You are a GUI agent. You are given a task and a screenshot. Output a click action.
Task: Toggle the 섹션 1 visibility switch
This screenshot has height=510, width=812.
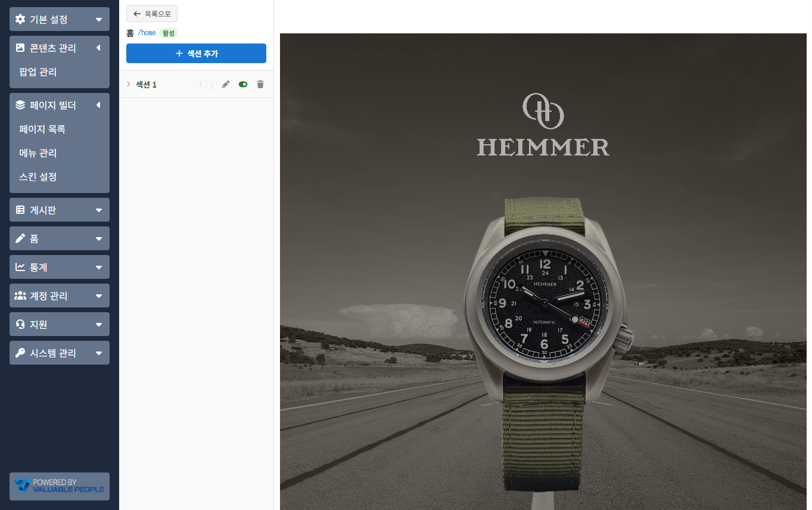243,85
